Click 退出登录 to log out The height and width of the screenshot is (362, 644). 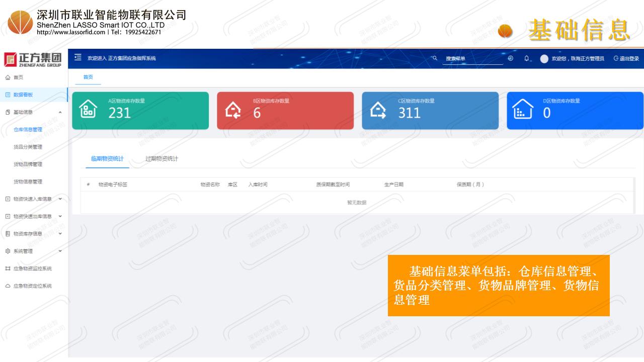click(x=626, y=58)
